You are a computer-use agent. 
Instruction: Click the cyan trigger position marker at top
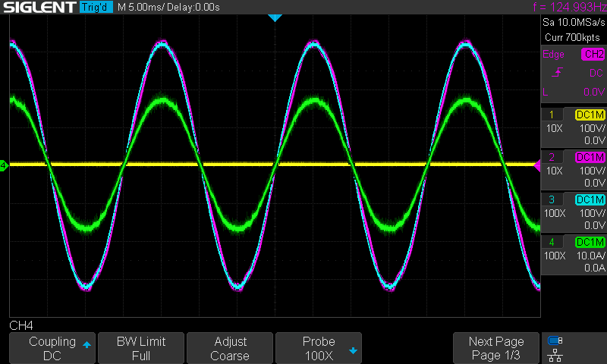[x=275, y=17]
